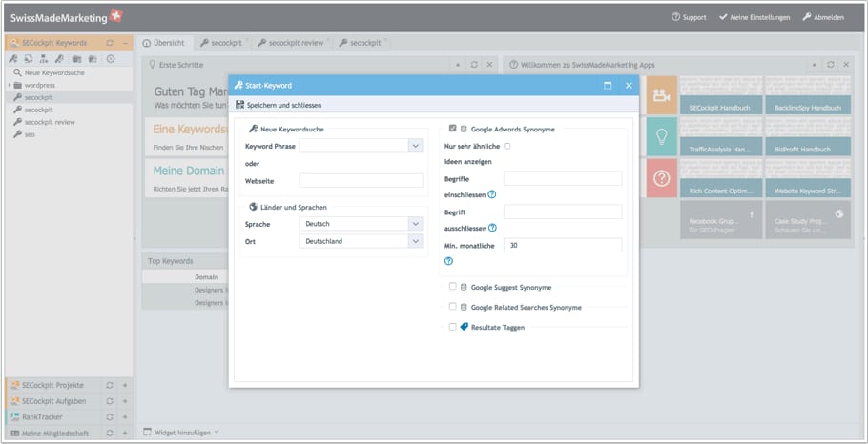This screenshot has width=868, height=444.
Task: Click the Domain column header
Action: coord(206,276)
